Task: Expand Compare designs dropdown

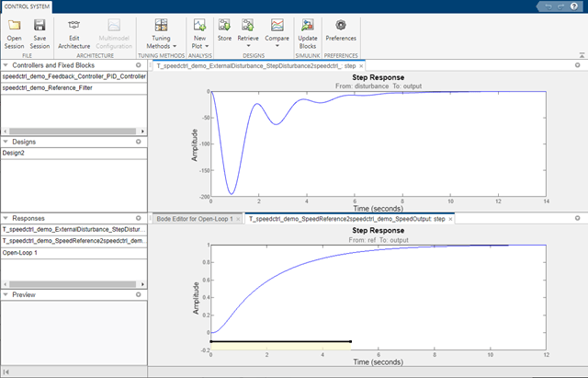Action: coord(277,34)
